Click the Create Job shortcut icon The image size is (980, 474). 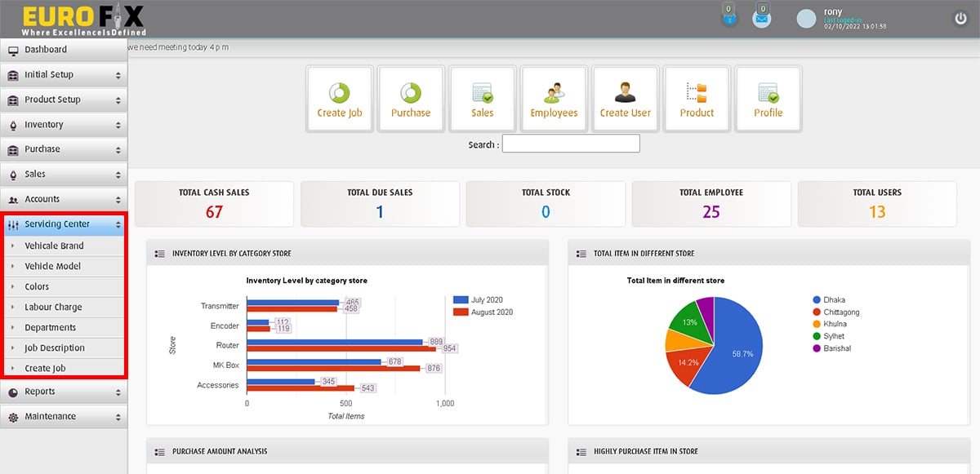(x=339, y=99)
